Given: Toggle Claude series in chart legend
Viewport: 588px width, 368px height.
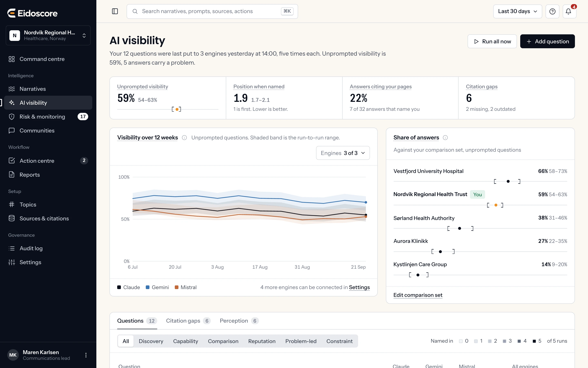Looking at the screenshot, I should [x=129, y=287].
